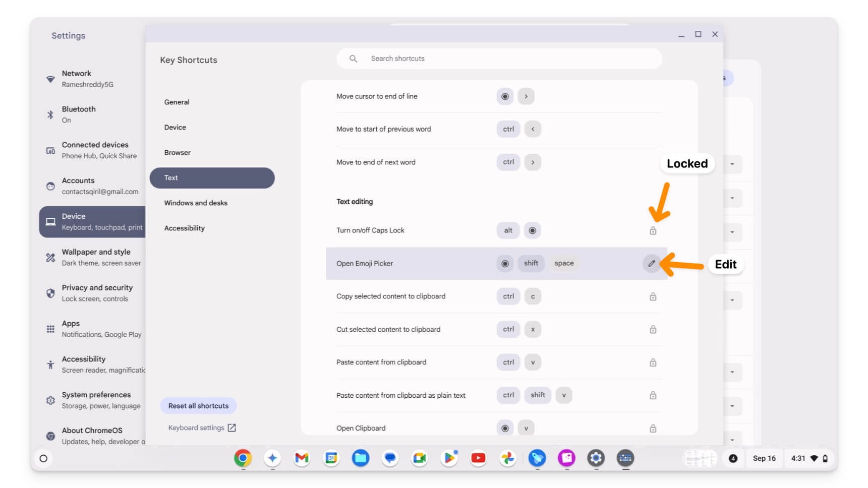Launch YouTube from the shelf

coord(478,458)
